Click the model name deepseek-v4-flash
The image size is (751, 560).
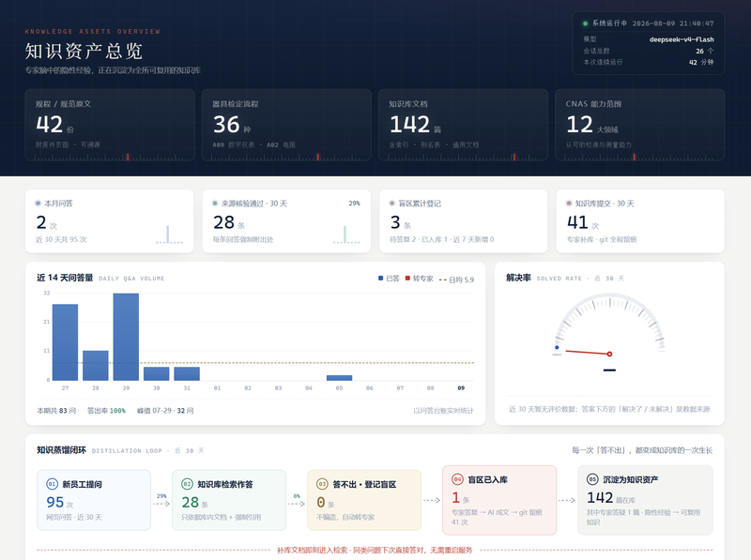point(682,39)
